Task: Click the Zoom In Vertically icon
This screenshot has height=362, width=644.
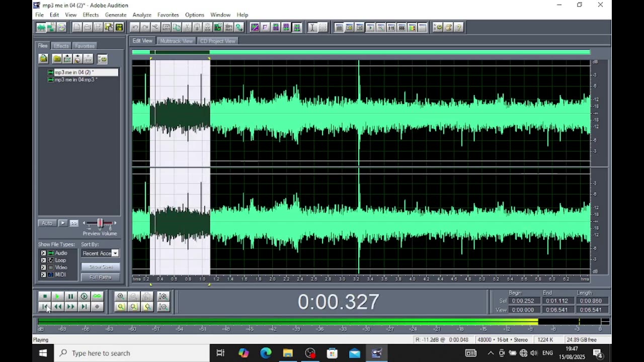Action: 163,297
